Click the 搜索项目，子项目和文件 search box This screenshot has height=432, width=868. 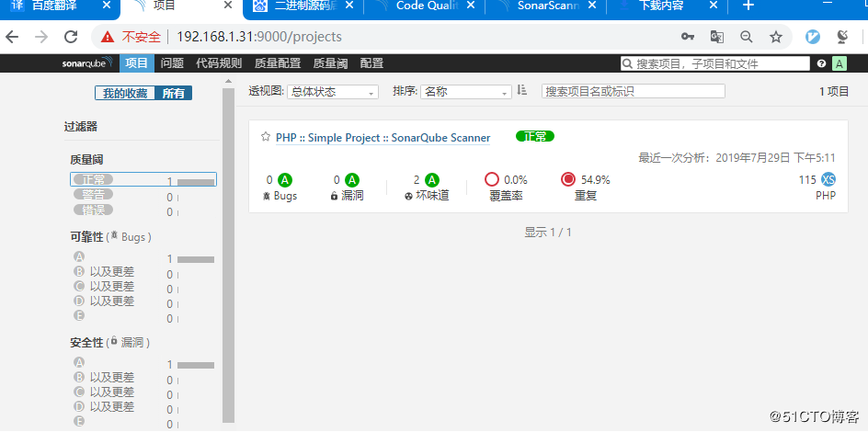(715, 63)
